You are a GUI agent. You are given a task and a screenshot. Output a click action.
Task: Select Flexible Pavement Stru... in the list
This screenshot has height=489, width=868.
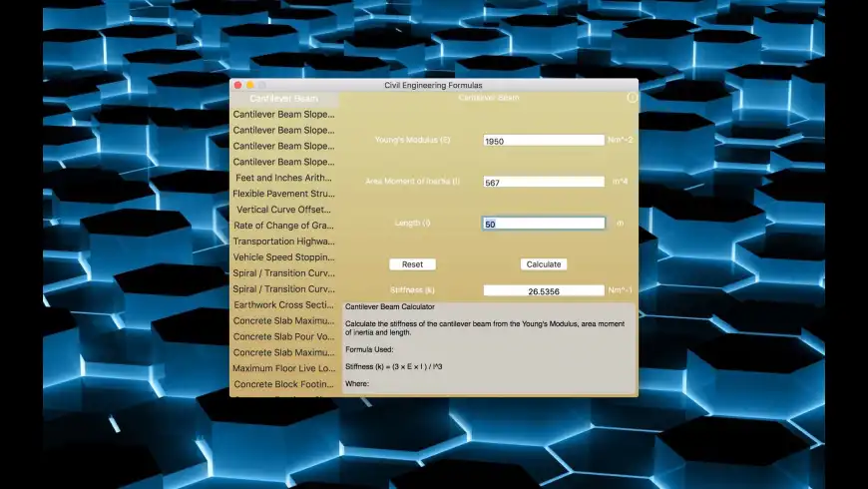click(284, 194)
